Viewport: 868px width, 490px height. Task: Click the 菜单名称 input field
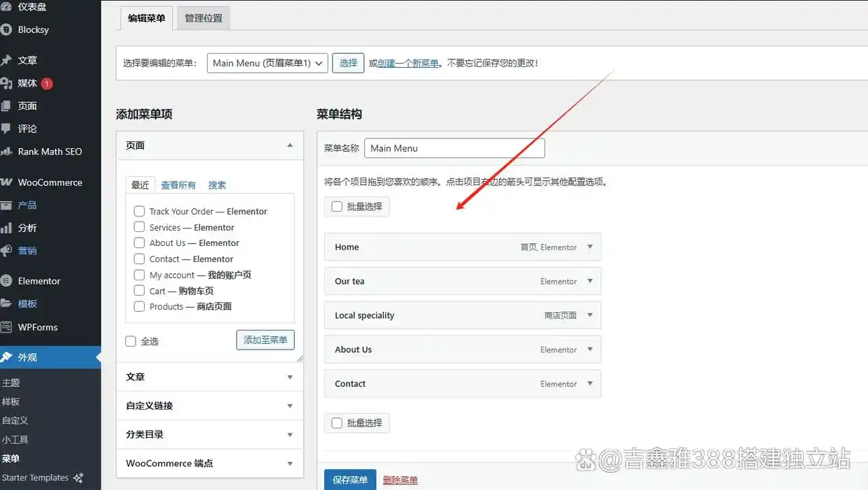point(454,148)
